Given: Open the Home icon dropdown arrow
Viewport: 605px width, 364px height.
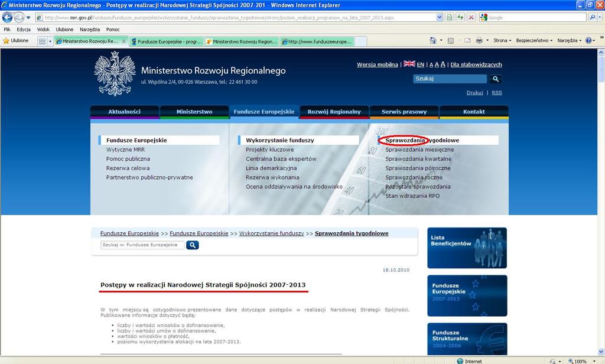Looking at the screenshot, I should pyautogui.click(x=441, y=40).
